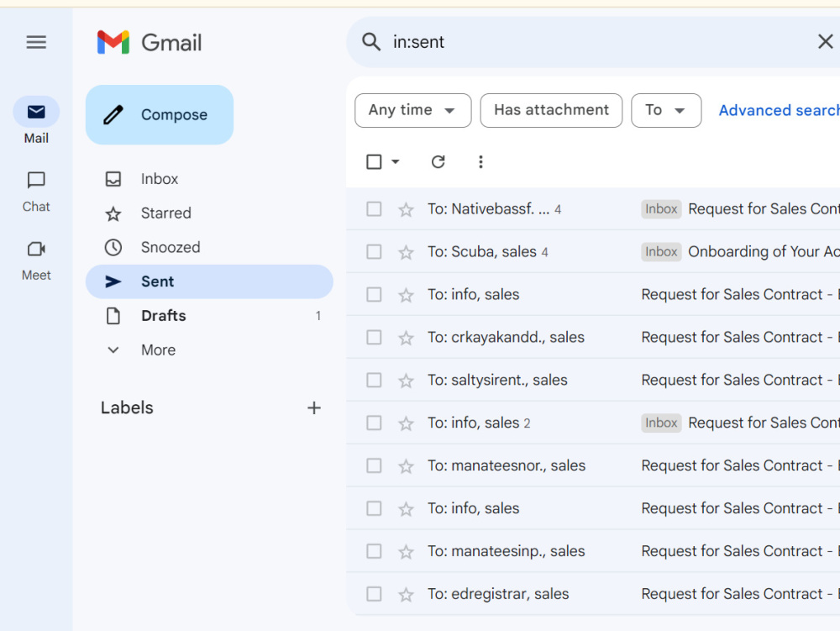This screenshot has width=840, height=631.
Task: Open the To filter dropdown
Action: coord(666,110)
